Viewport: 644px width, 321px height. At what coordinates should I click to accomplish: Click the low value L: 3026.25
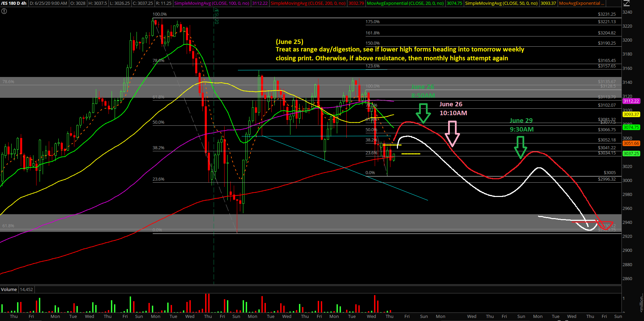click(119, 3)
